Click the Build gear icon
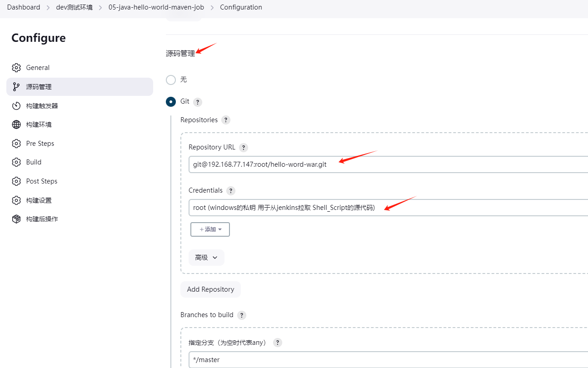Image resolution: width=588 pixels, height=368 pixels. pos(16,162)
